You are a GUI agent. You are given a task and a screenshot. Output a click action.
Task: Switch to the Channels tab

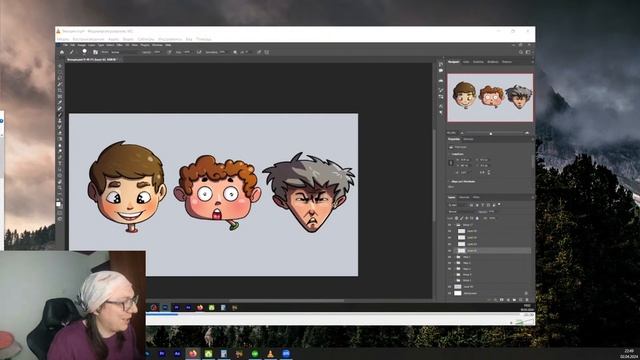pyautogui.click(x=464, y=198)
